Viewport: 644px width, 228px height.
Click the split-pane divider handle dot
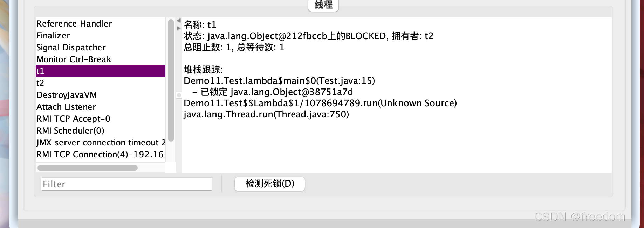[x=178, y=94]
